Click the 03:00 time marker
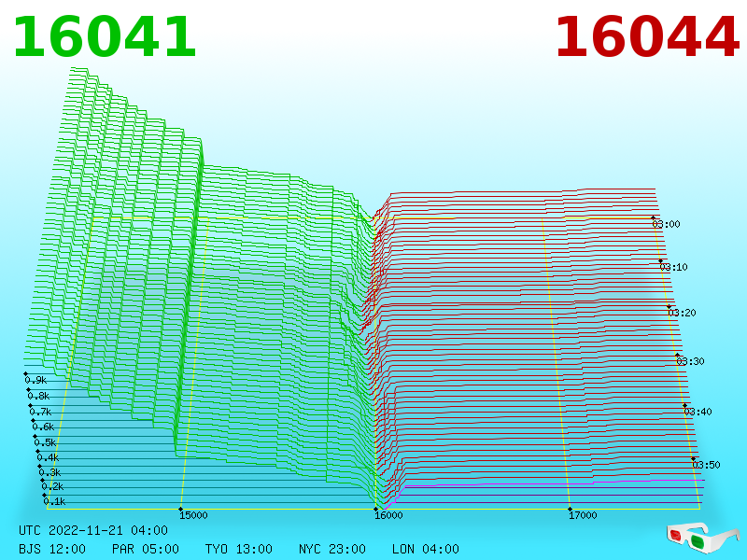 click(x=666, y=224)
